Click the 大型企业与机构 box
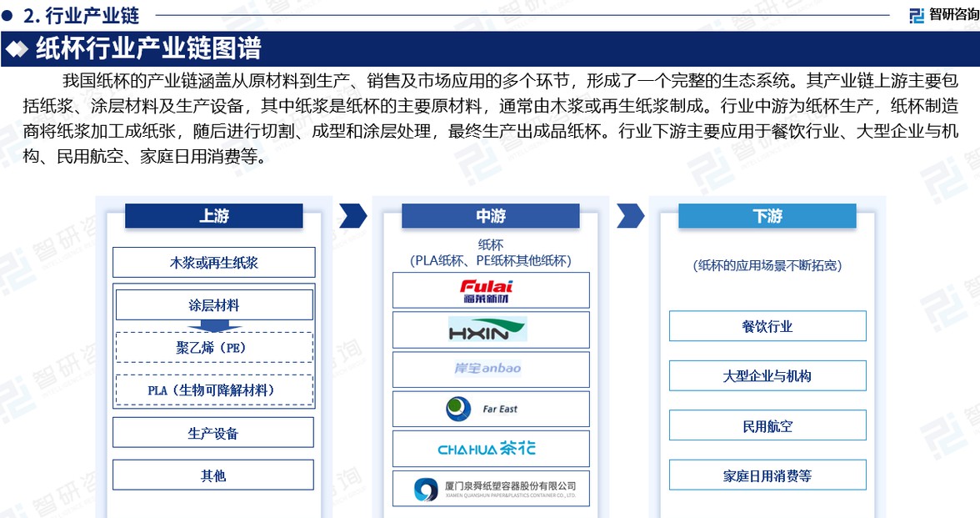 pyautogui.click(x=767, y=375)
